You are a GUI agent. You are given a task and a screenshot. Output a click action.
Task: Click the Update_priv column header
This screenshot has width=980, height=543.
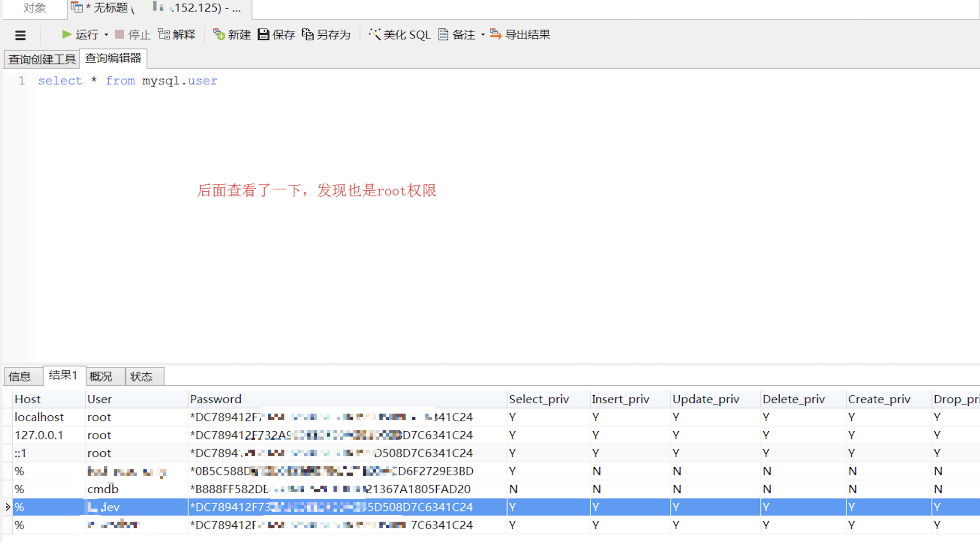(x=715, y=399)
